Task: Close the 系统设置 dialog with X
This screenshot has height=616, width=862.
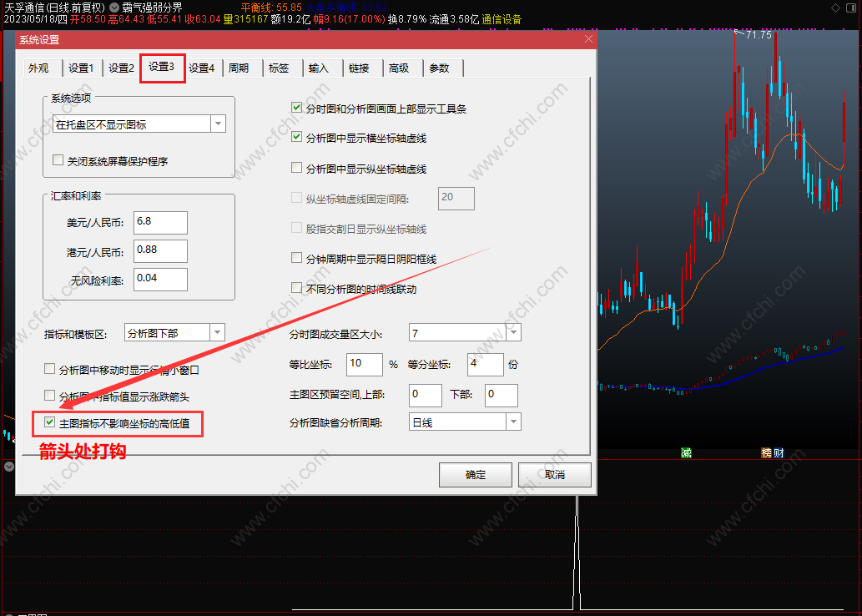Action: pyautogui.click(x=588, y=39)
